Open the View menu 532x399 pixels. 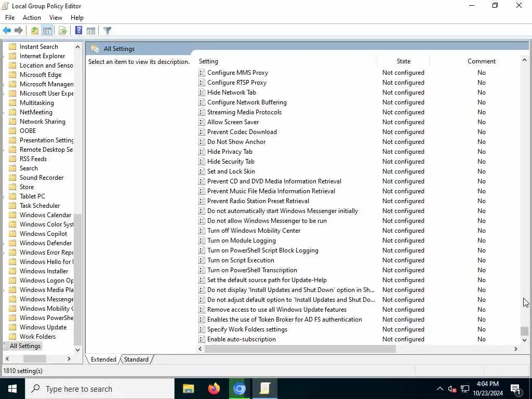[x=56, y=18]
